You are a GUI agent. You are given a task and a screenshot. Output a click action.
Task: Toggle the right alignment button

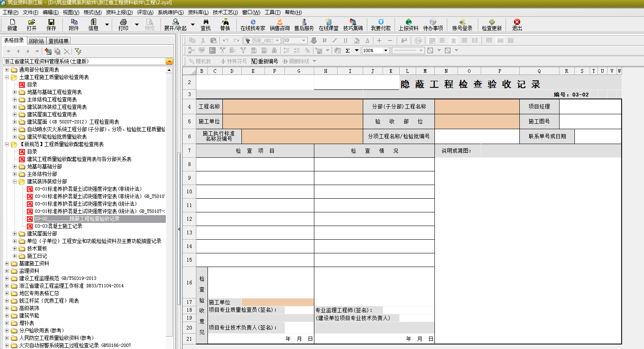(464, 41)
